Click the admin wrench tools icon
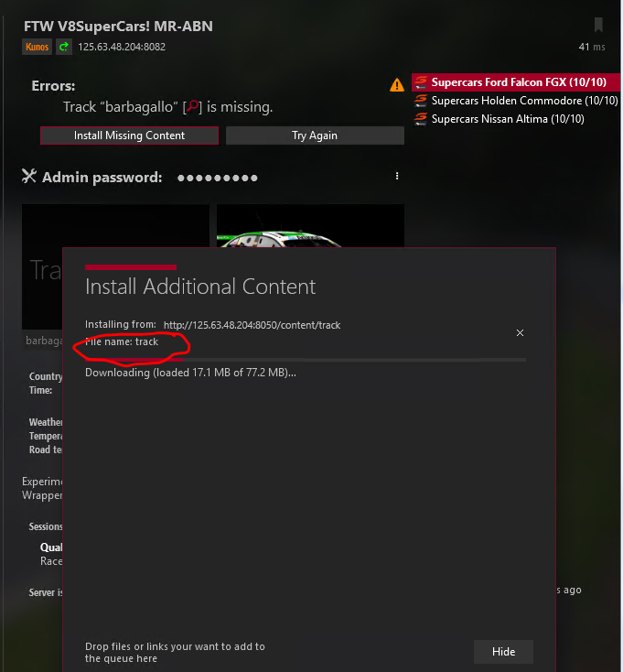 [29, 176]
